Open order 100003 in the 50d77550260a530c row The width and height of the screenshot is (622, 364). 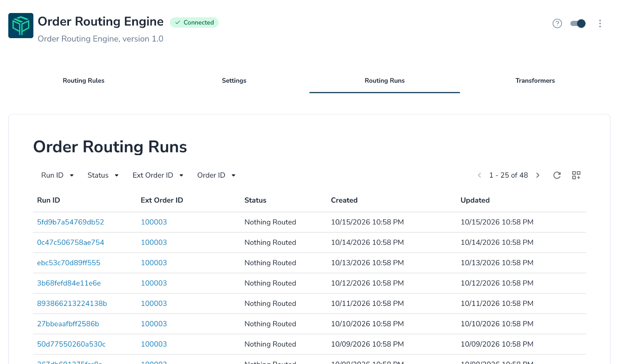(154, 344)
